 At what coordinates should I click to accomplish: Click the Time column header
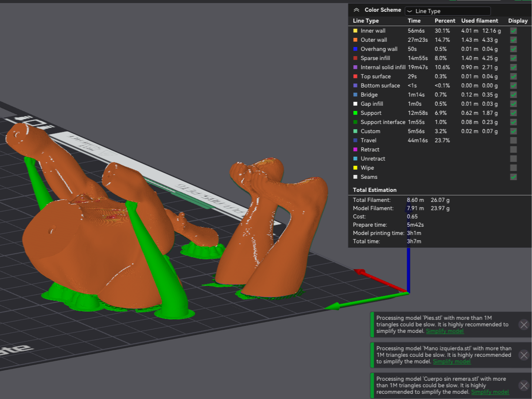(x=414, y=21)
